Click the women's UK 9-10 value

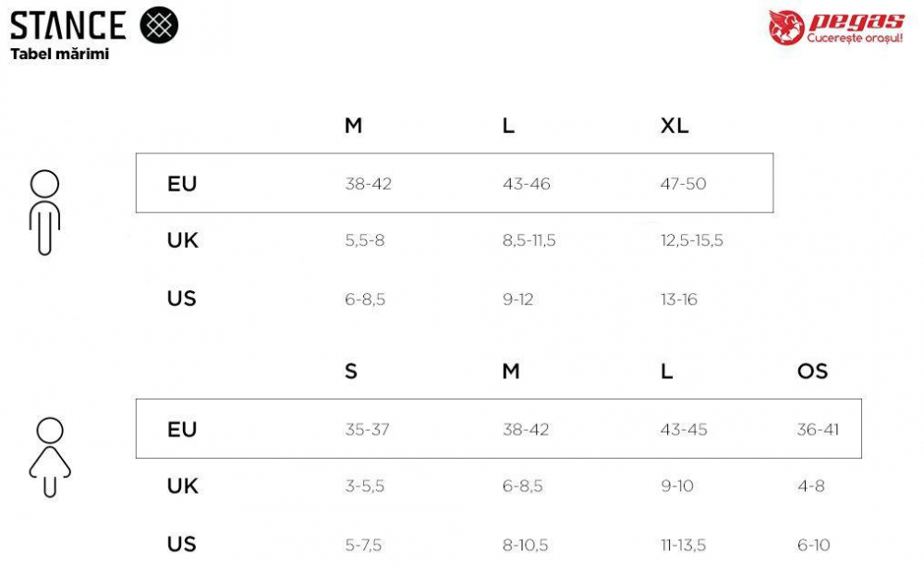pos(676,486)
